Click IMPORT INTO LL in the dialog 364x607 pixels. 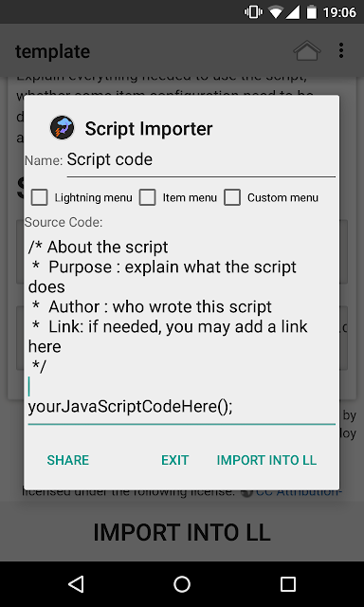pos(266,460)
